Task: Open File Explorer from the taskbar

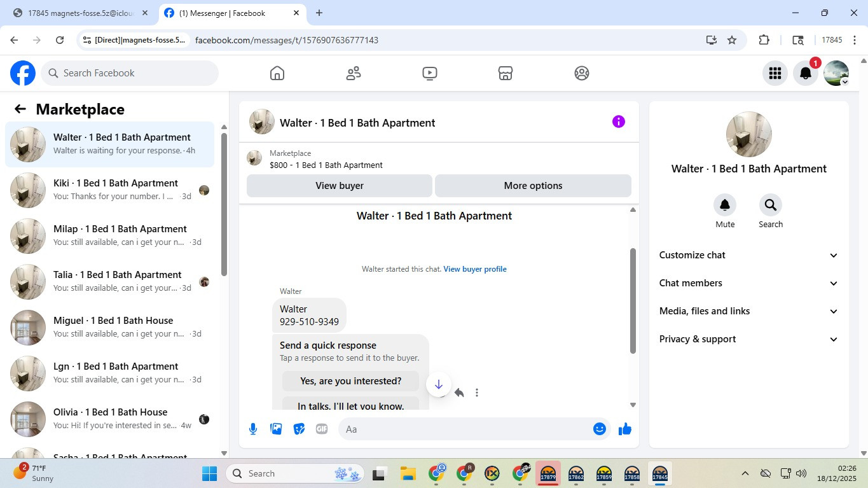Action: coord(408,473)
